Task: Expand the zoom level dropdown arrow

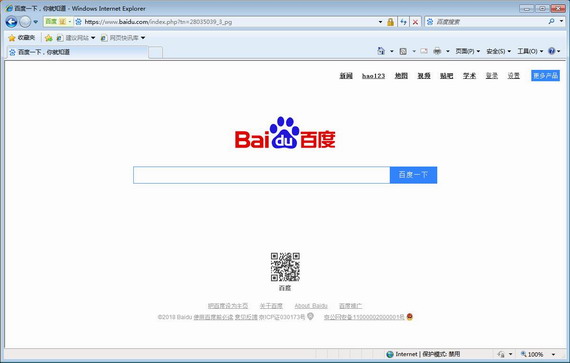Action: click(x=553, y=354)
